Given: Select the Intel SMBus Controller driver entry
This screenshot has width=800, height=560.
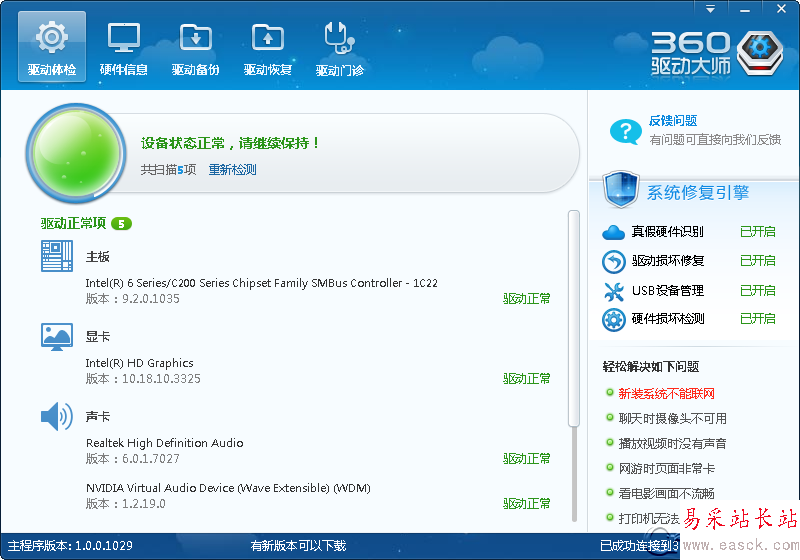Looking at the screenshot, I should click(x=262, y=283).
